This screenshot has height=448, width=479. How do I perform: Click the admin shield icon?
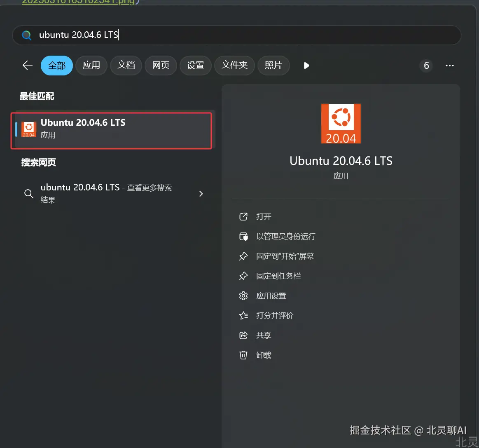coord(243,237)
